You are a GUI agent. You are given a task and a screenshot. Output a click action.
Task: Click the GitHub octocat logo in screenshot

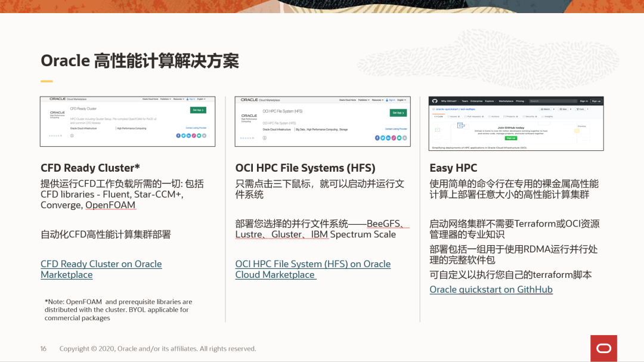coord(435,101)
